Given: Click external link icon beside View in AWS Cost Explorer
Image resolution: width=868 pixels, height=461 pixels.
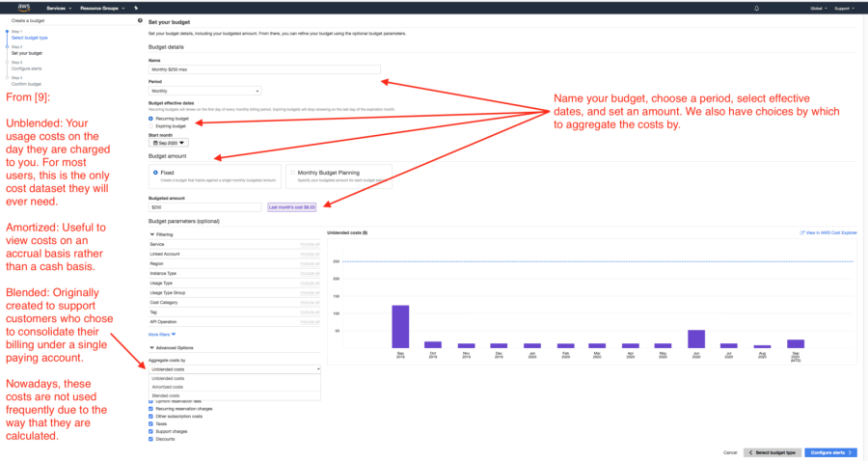Looking at the screenshot, I should (x=801, y=233).
